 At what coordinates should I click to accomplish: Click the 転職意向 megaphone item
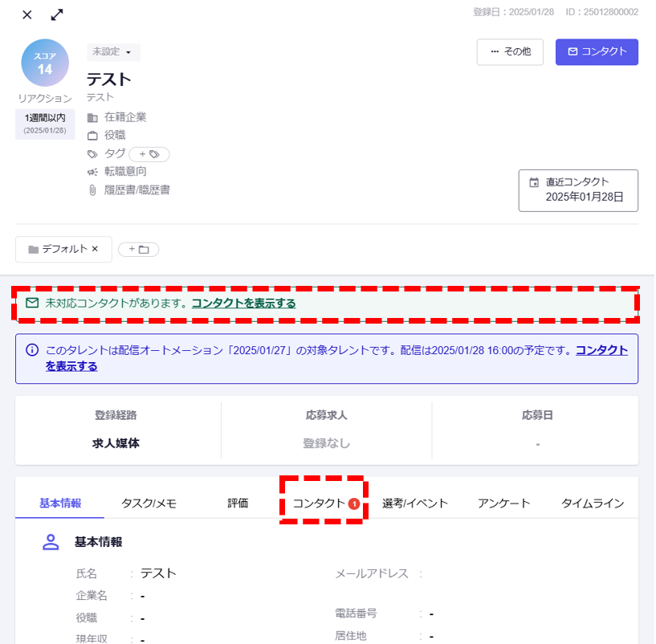pos(125,172)
